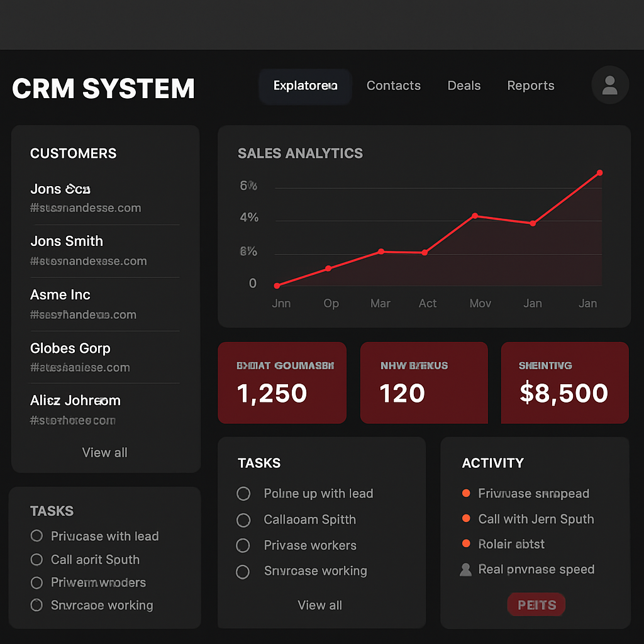Viewport: 644px width, 644px height.
Task: Check the "Poline up with lead" task circle
Action: pos(243,494)
